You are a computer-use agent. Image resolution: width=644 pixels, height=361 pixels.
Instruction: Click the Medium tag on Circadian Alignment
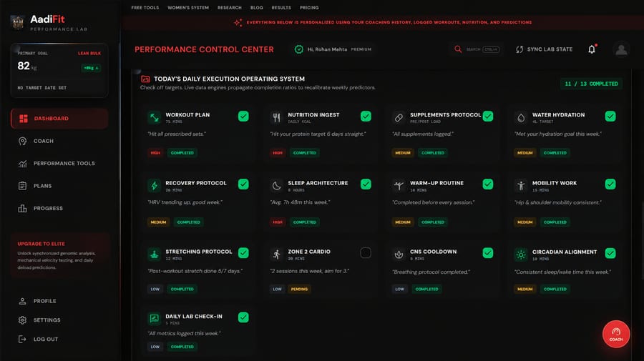[525, 290]
